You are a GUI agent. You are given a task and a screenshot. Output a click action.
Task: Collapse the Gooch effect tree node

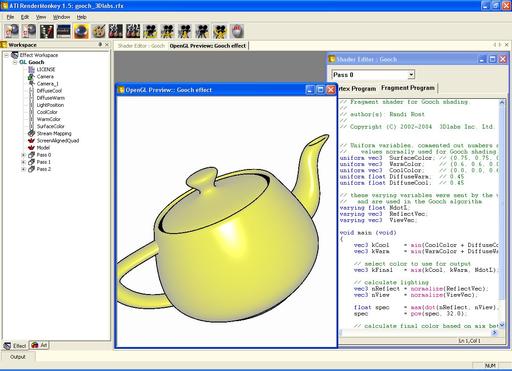15,62
